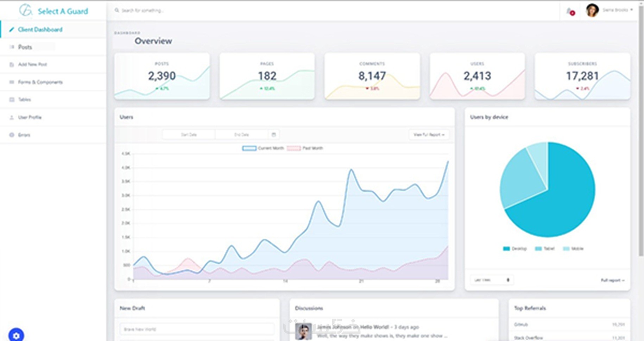Click the calendar icon beside End Date
This screenshot has height=341, width=644.
[274, 135]
